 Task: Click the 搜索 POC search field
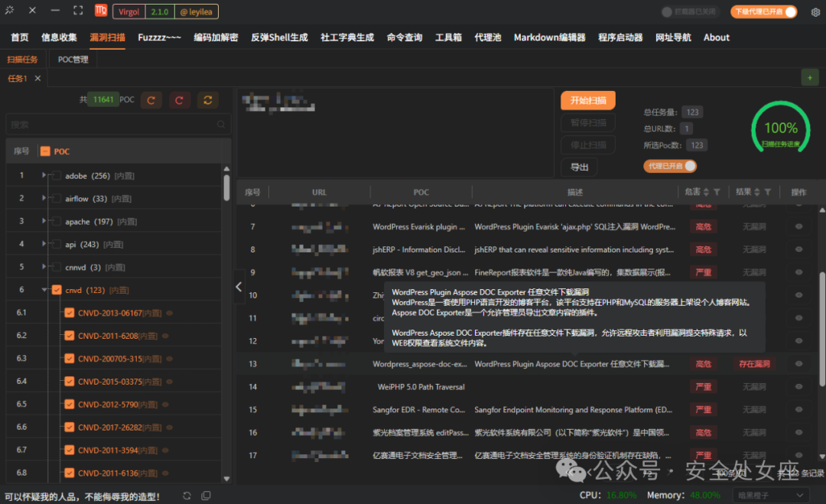pyautogui.click(x=118, y=125)
